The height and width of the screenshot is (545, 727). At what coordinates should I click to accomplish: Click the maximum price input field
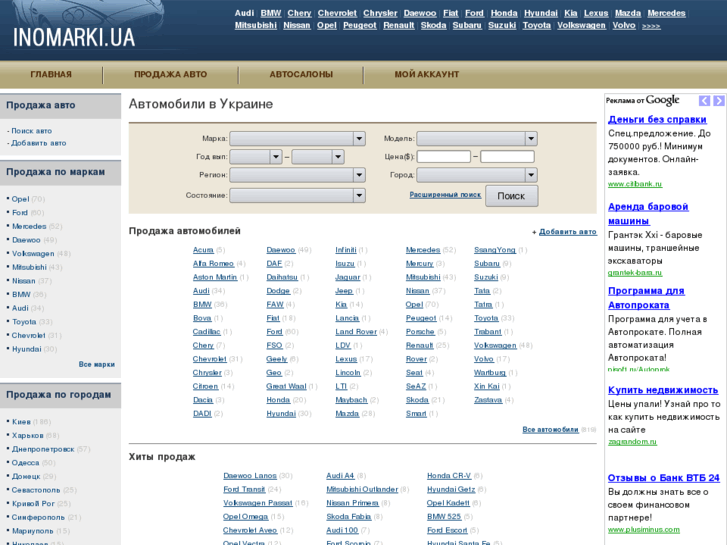pos(507,157)
